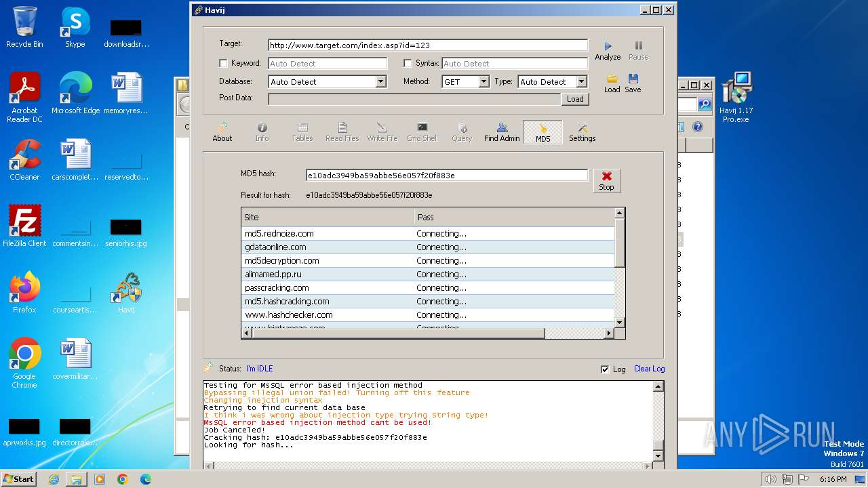Click the Site column header
This screenshot has width=868, height=488.
[x=328, y=217]
